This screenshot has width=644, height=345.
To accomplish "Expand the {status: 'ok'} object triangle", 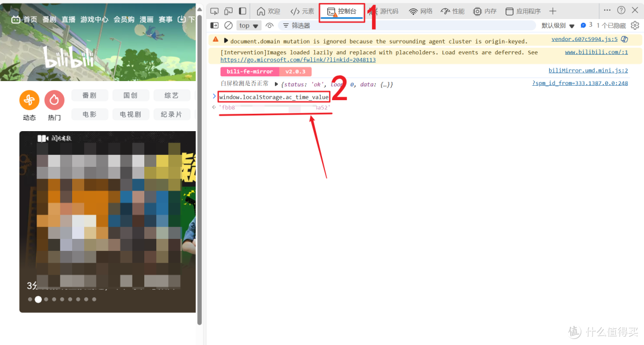I will [x=277, y=84].
